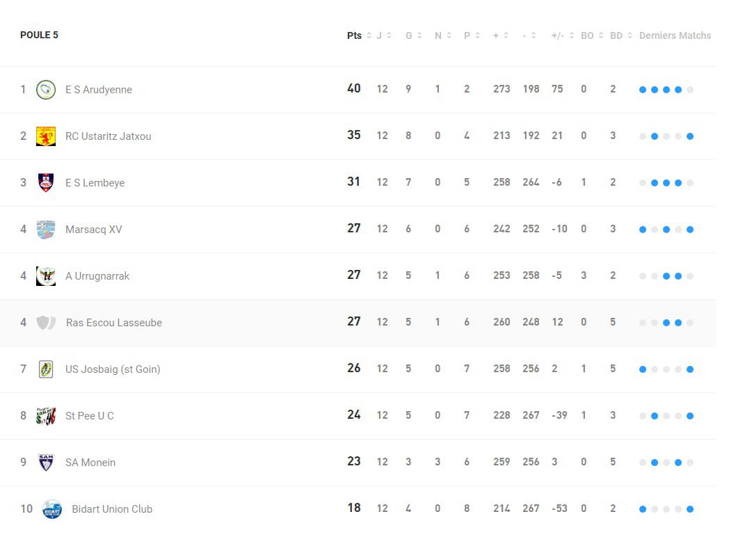Open the E S Arudyenne team link
This screenshot has width=736, height=560.
(x=99, y=90)
